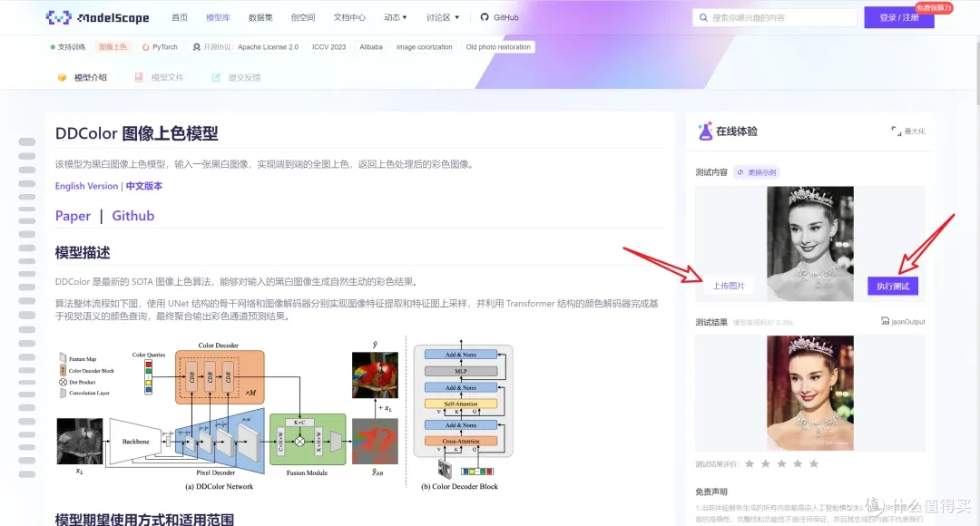
Task: Click the 模型描述 heading
Action: (83, 252)
